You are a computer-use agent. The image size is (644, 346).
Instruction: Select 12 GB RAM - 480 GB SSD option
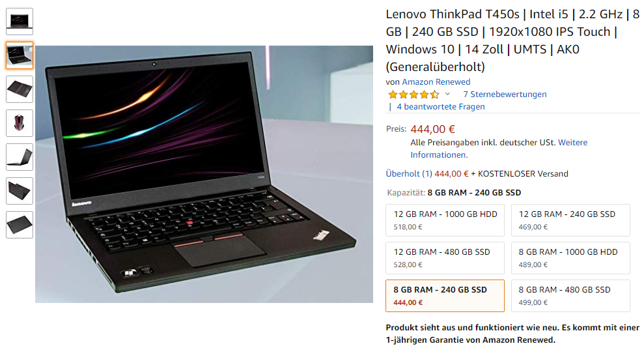[445, 258]
